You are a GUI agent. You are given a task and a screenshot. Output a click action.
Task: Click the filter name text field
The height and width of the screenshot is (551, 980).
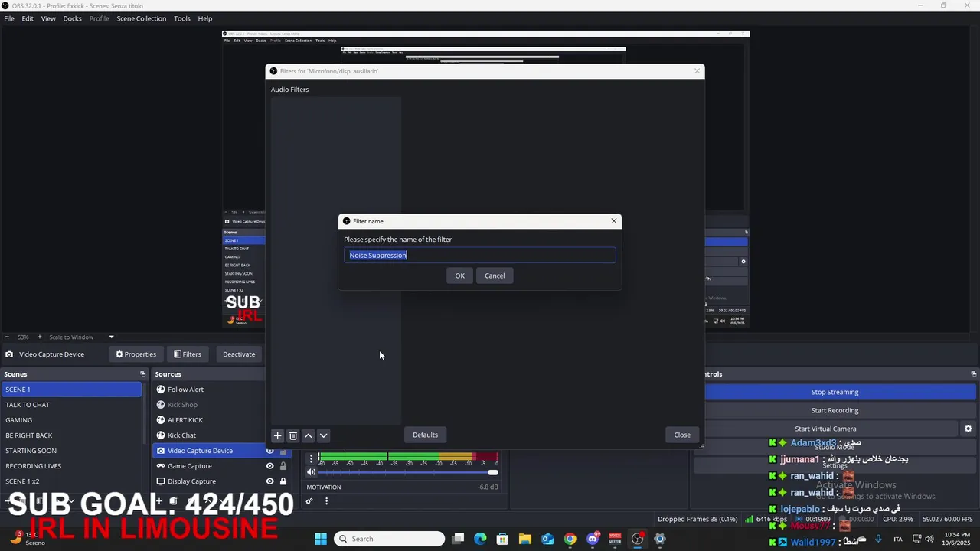pos(480,255)
